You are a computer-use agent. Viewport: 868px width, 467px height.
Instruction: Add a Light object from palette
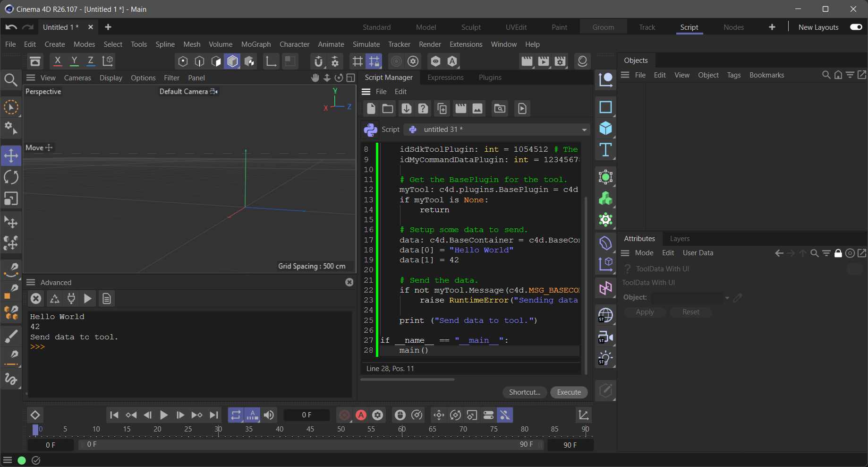(x=605, y=358)
